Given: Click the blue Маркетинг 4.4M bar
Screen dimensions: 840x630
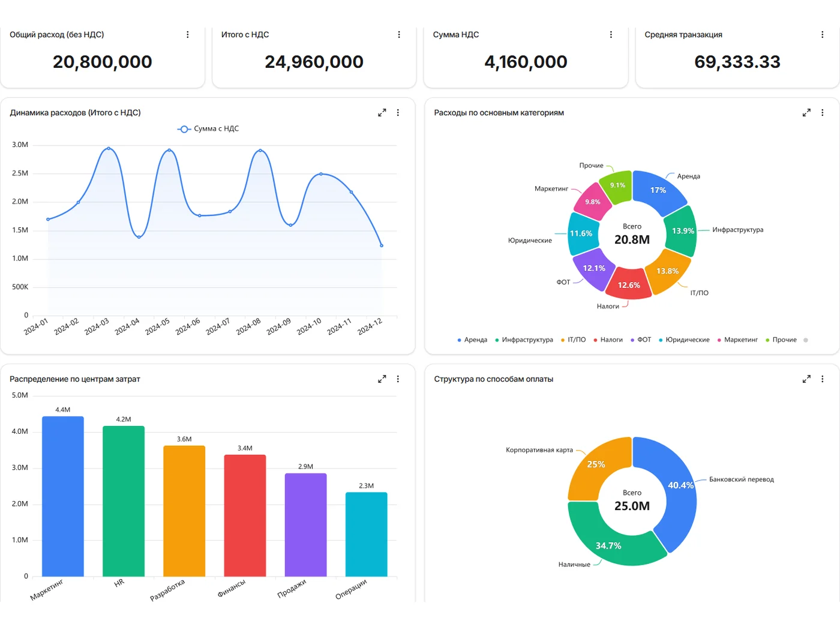Looking at the screenshot, I should [63, 496].
